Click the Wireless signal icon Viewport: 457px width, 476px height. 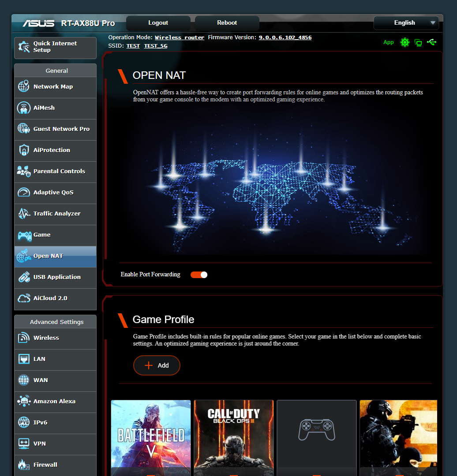point(24,338)
